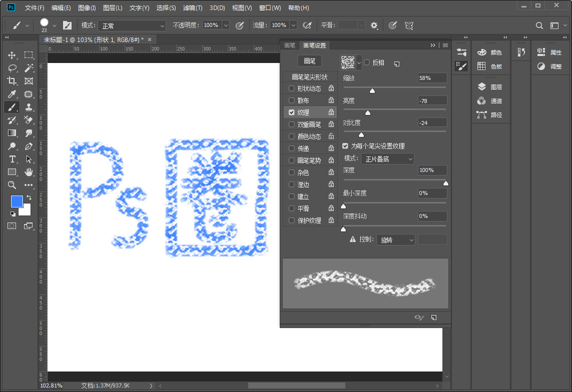The height and width of the screenshot is (392, 572).
Task: Toggle Texture Each Tip checkbox
Action: pos(345,145)
